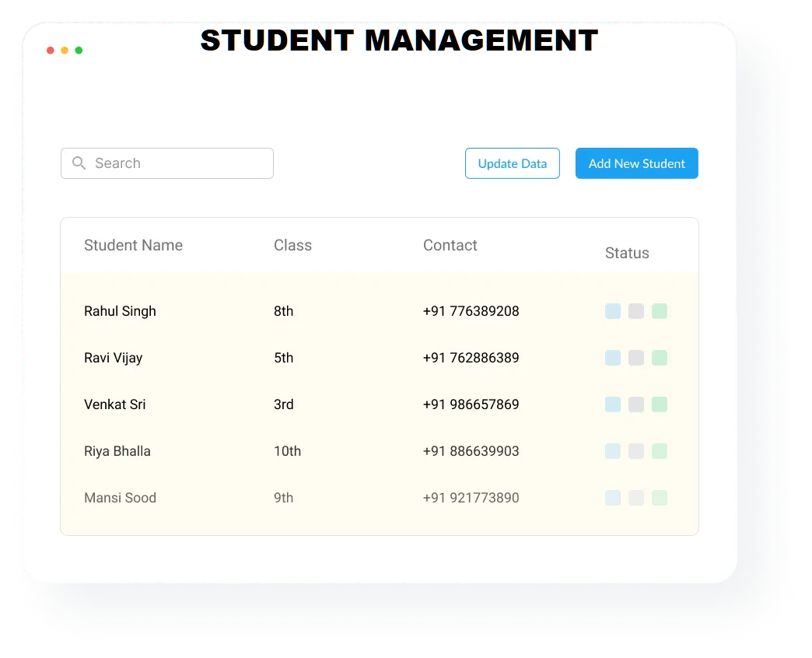Click the yellow window dot at top left

65,51
